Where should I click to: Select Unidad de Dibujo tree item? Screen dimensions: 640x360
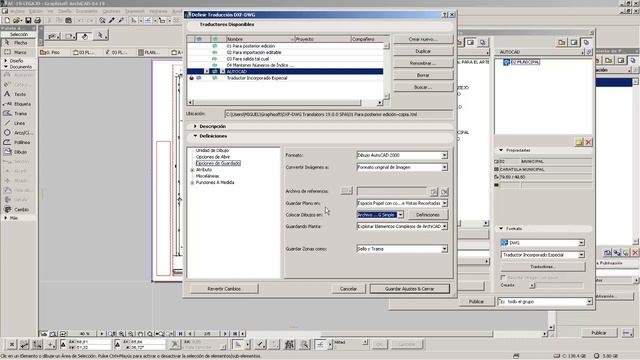[x=212, y=151]
